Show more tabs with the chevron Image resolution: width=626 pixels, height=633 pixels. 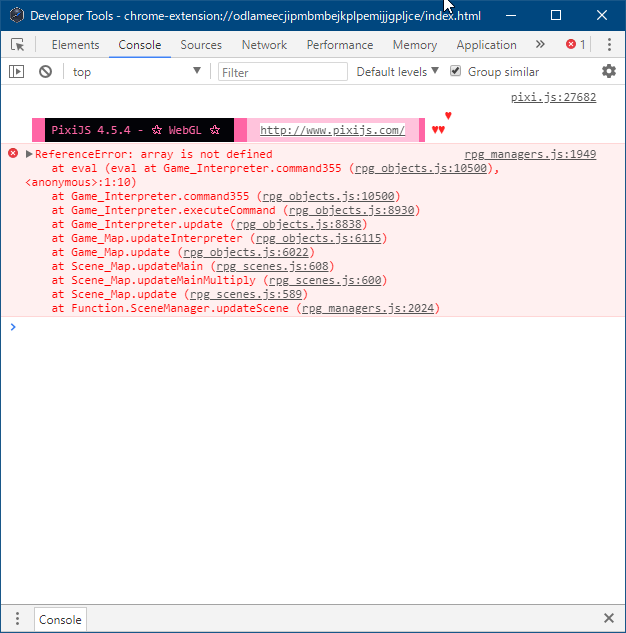coord(540,44)
